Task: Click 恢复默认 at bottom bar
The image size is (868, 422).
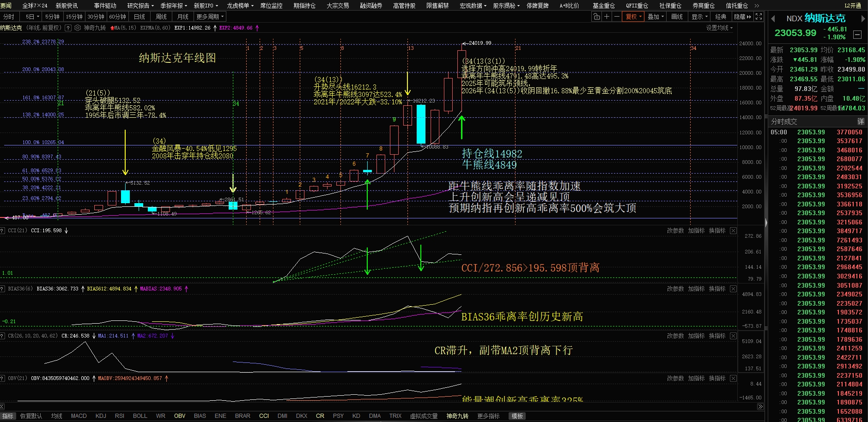Action: coord(31,416)
